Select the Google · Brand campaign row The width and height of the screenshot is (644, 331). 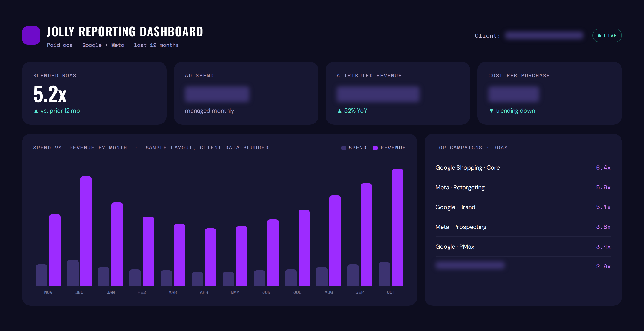pyautogui.click(x=523, y=207)
